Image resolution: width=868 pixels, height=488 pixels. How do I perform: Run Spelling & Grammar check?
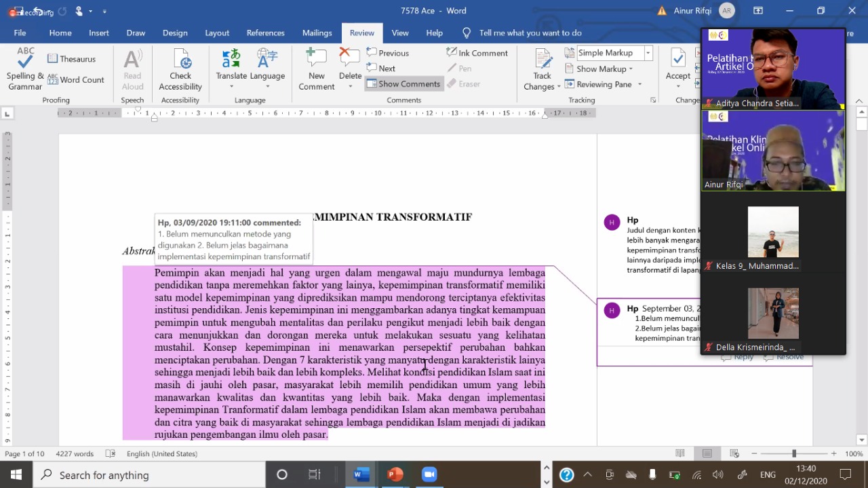[25, 69]
